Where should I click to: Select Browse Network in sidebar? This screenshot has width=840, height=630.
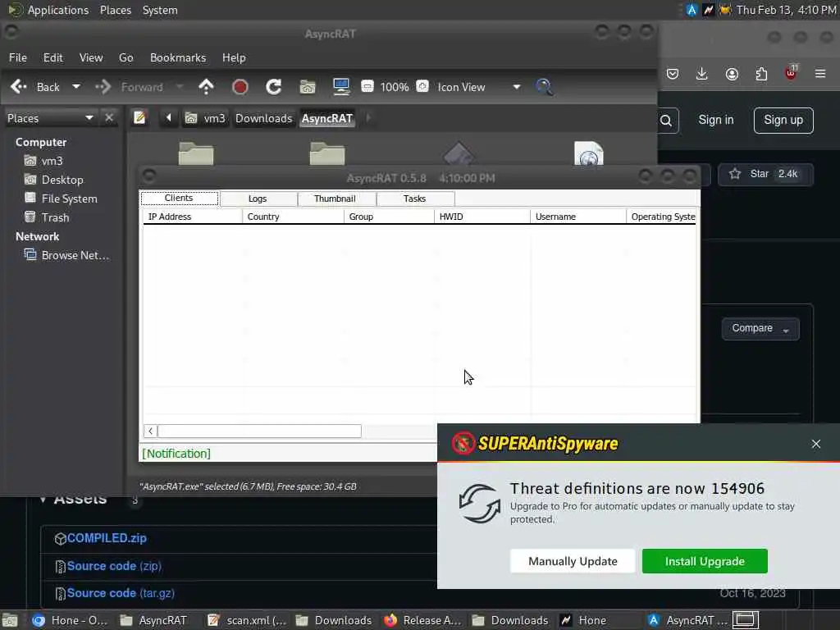pos(67,255)
